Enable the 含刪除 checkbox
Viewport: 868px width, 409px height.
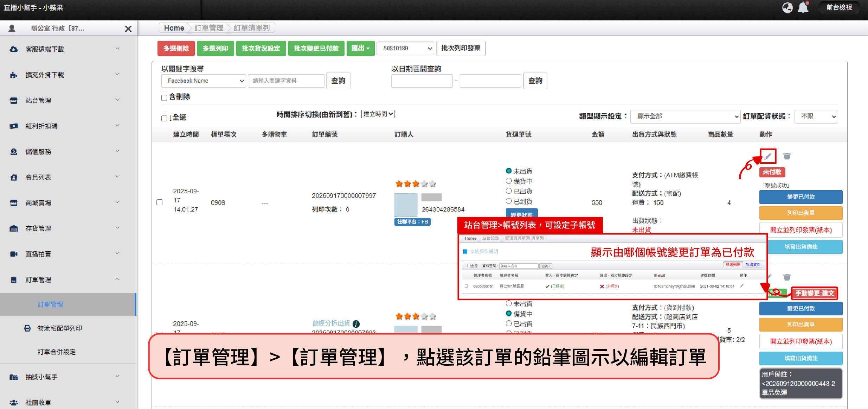point(164,97)
